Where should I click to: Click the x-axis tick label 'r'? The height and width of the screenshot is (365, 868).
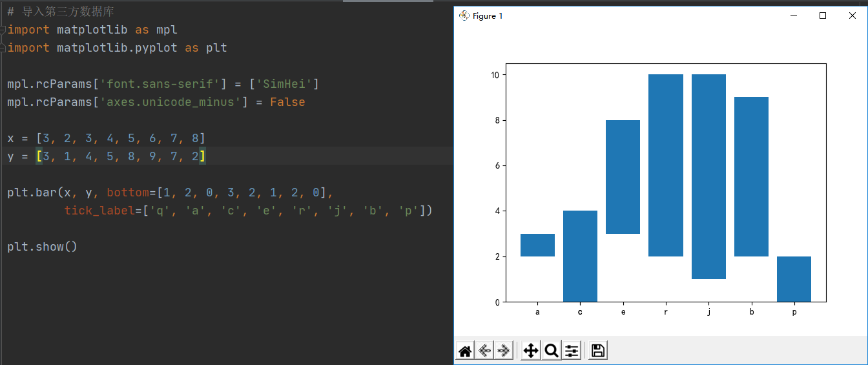666,312
